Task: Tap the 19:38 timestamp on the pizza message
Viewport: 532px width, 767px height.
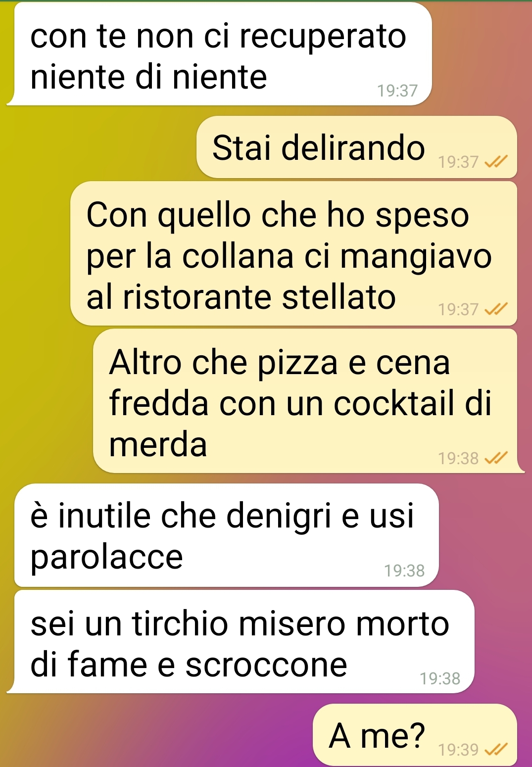Action: tap(458, 458)
